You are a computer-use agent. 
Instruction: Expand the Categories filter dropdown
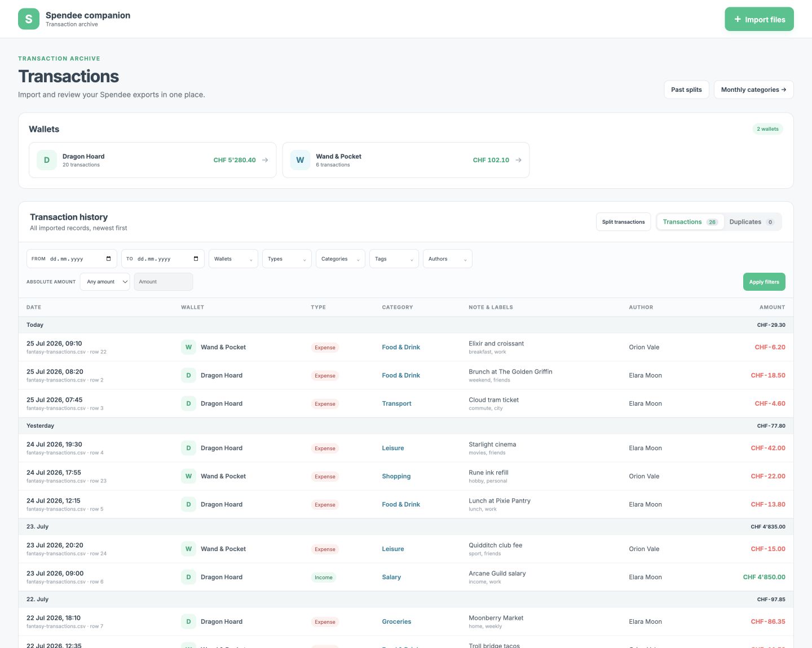click(341, 259)
